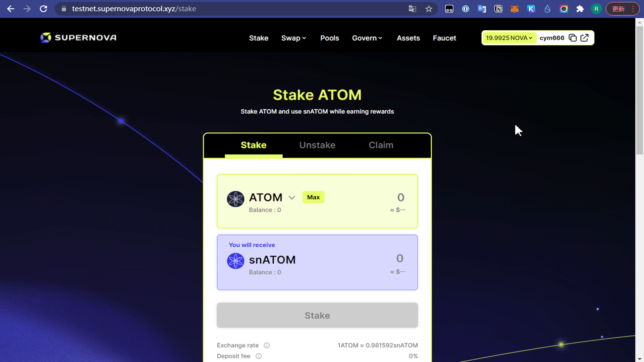Screen dimensions: 644x362
Task: Open the water drop extension icon
Action: pyautogui.click(x=547, y=9)
